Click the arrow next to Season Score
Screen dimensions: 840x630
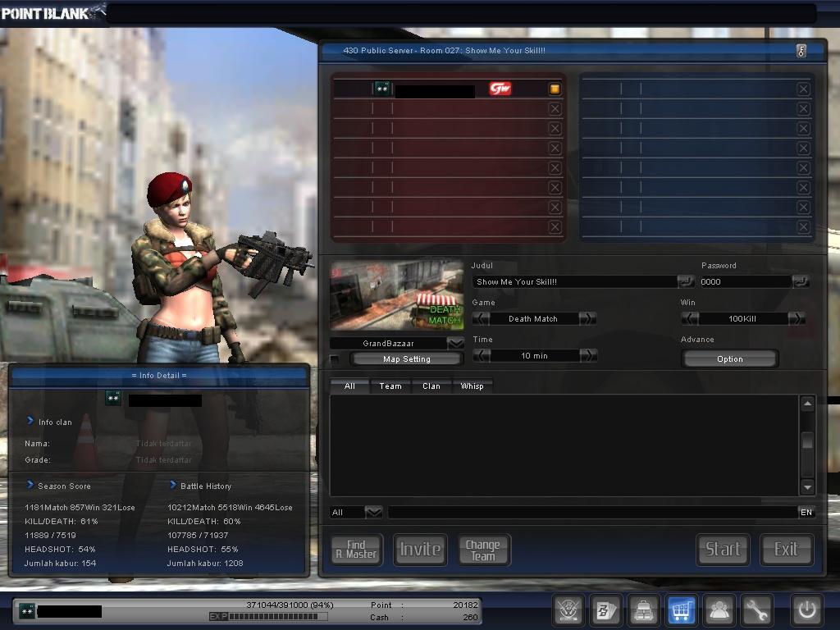[30, 485]
